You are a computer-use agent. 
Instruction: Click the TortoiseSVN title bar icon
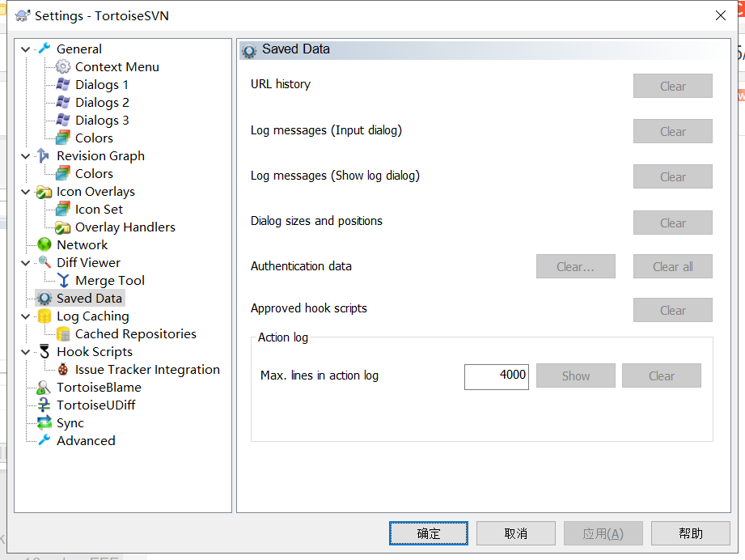(23, 15)
